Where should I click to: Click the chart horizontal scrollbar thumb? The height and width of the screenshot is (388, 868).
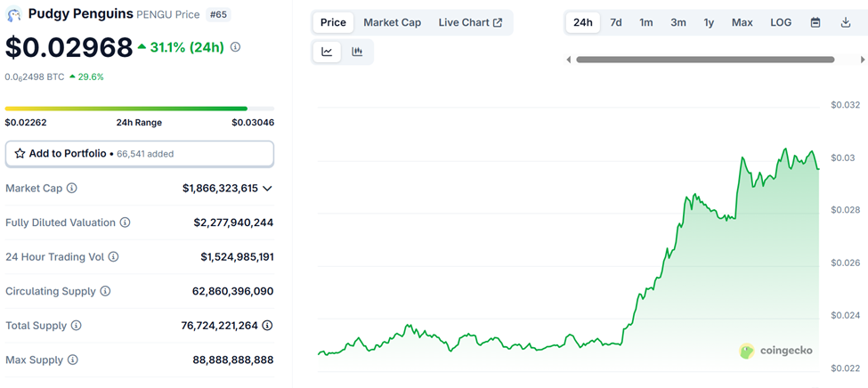tap(705, 60)
